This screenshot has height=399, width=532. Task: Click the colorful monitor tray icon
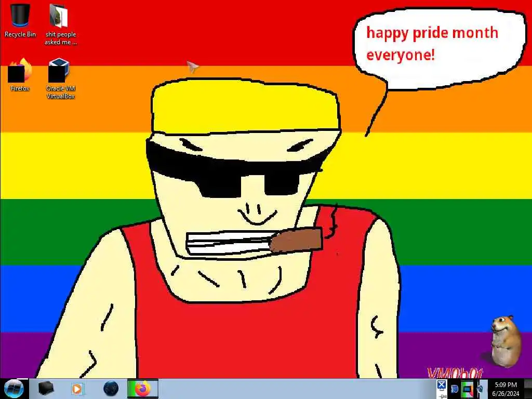467,389
